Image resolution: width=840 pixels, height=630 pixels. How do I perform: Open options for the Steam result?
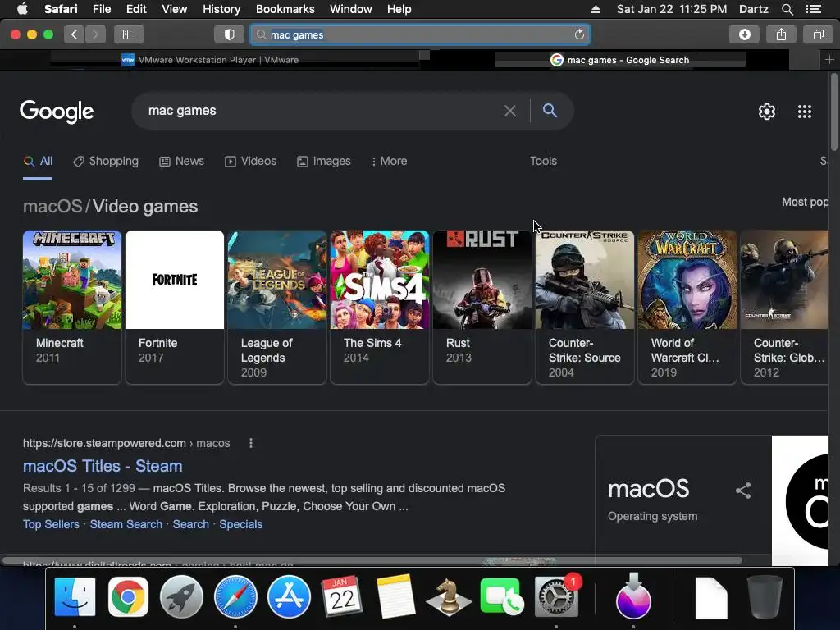tap(251, 443)
